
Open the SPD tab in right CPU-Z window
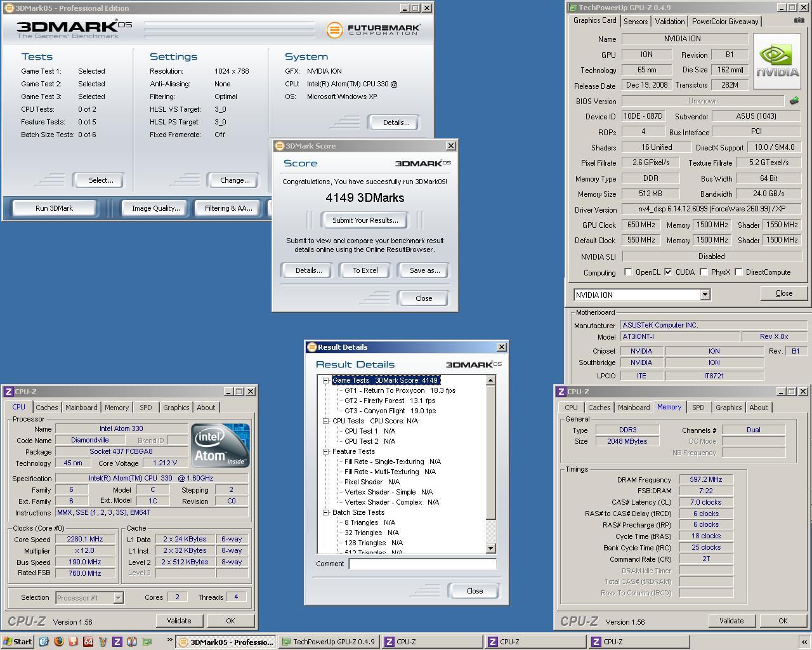(698, 408)
